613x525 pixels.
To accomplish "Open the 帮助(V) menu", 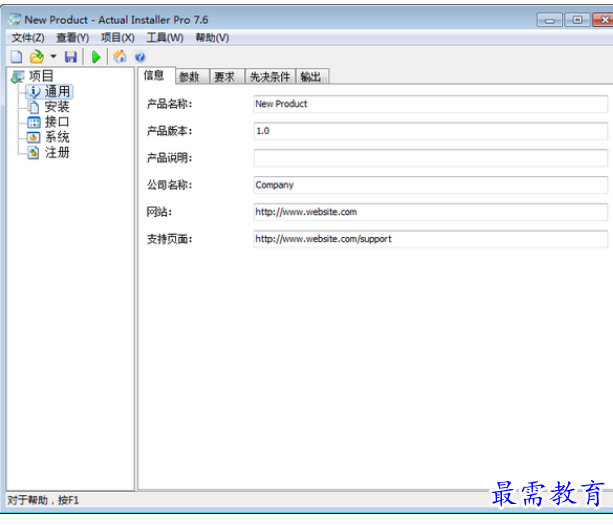I will (x=212, y=38).
